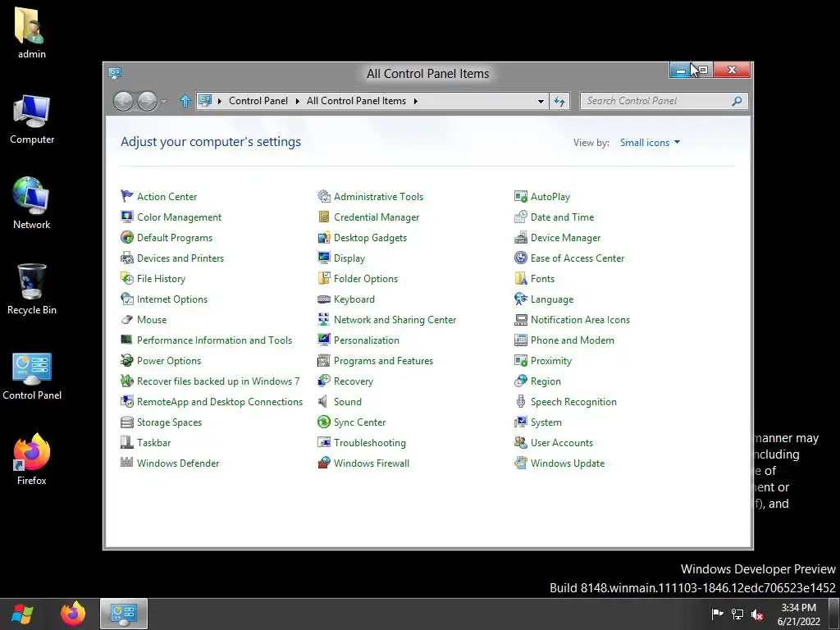Click the taskbar clock showing 3:34 PM

click(x=798, y=614)
